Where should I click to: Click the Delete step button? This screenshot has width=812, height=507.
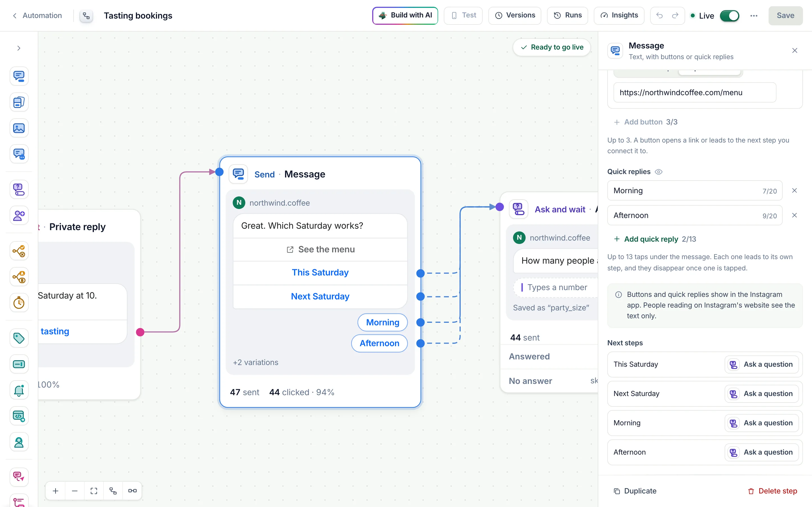coord(773,491)
